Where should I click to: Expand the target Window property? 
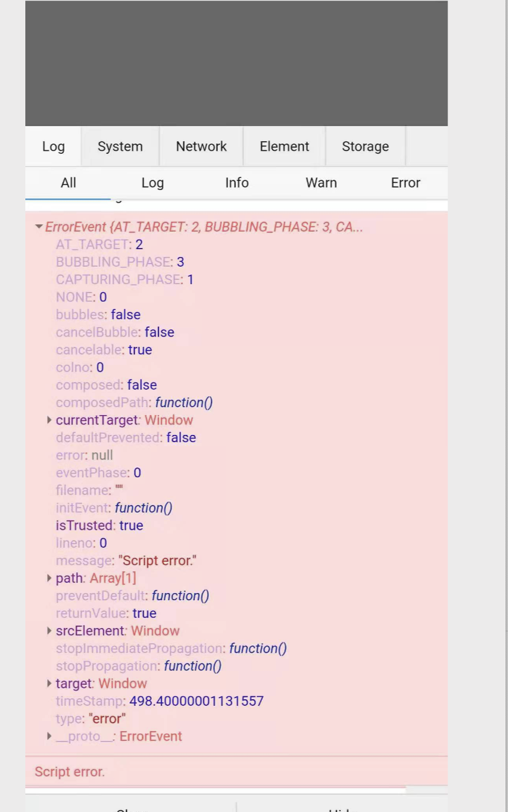coord(49,684)
